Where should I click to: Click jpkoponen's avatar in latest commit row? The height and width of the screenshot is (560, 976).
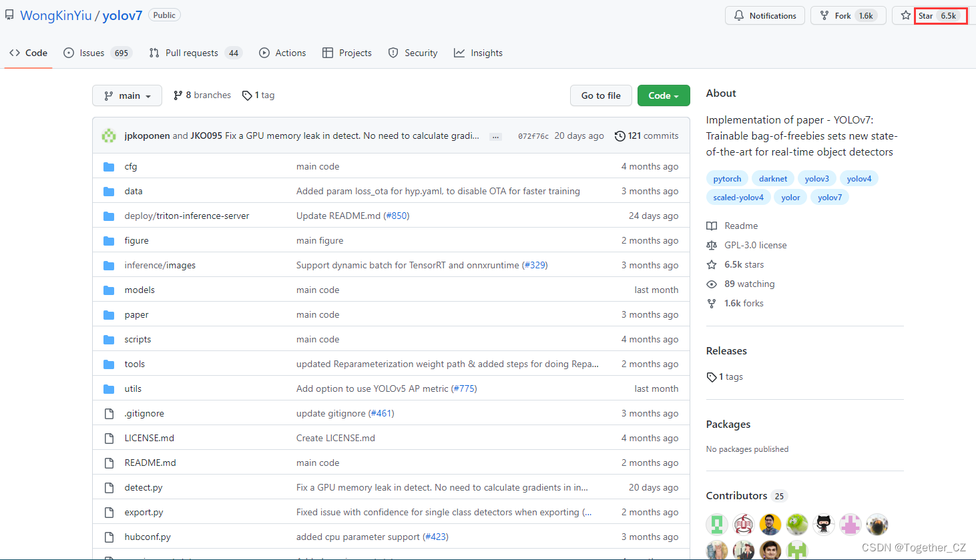109,135
